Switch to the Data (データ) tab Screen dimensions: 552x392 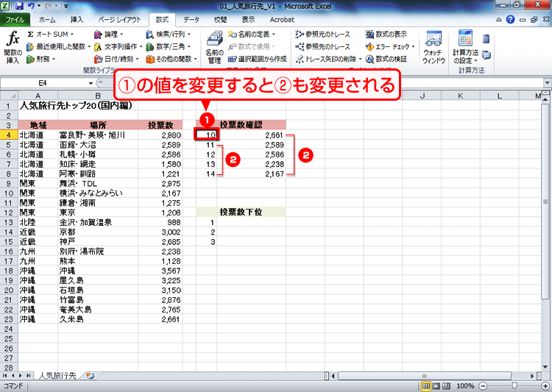coord(191,20)
